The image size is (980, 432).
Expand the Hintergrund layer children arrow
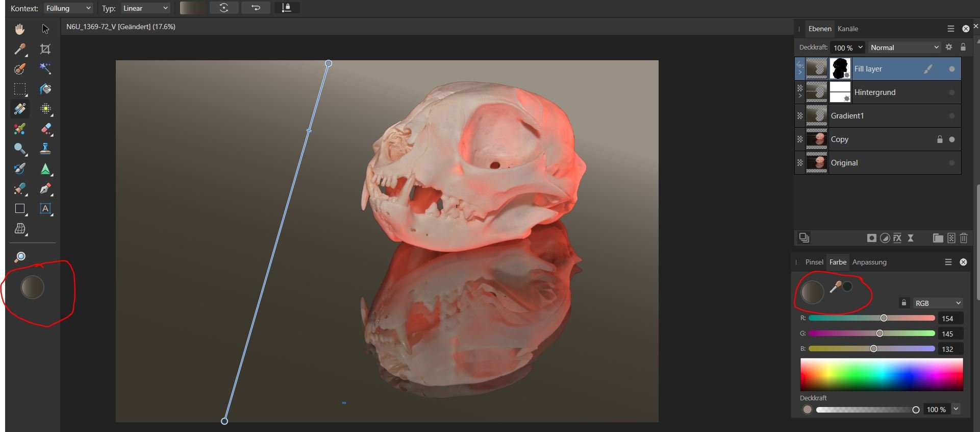pos(800,96)
